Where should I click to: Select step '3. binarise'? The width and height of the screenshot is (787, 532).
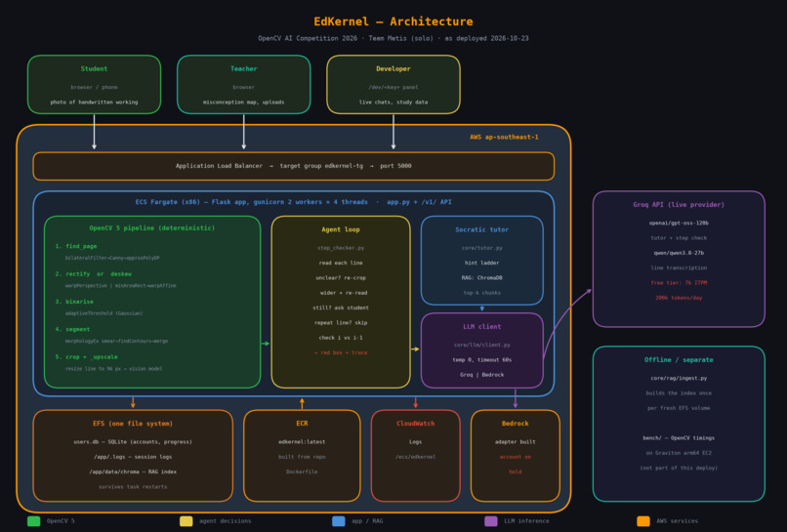point(74,301)
